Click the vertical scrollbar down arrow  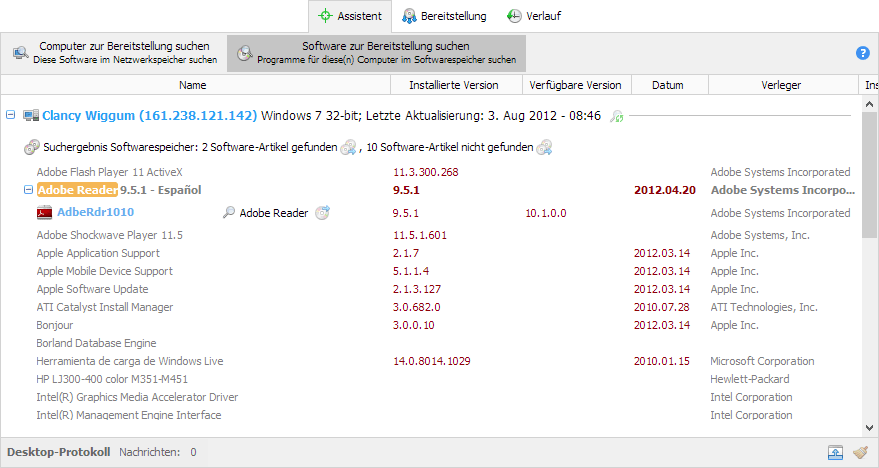(870, 428)
